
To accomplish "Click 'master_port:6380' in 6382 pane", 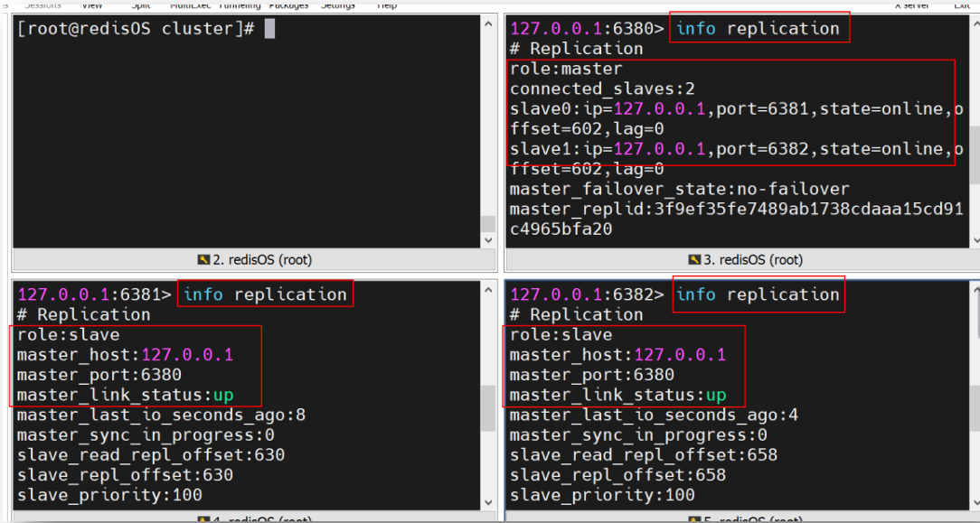I will (x=592, y=375).
